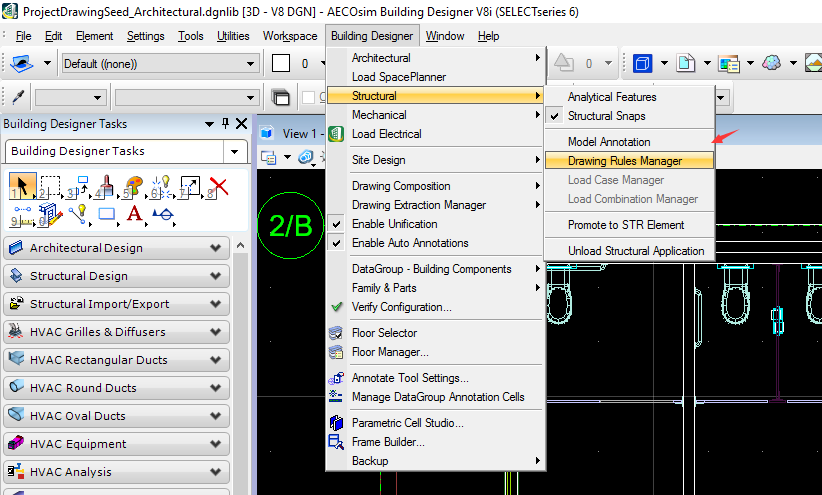Open the Help menu
The image size is (822, 495).
(x=488, y=36)
